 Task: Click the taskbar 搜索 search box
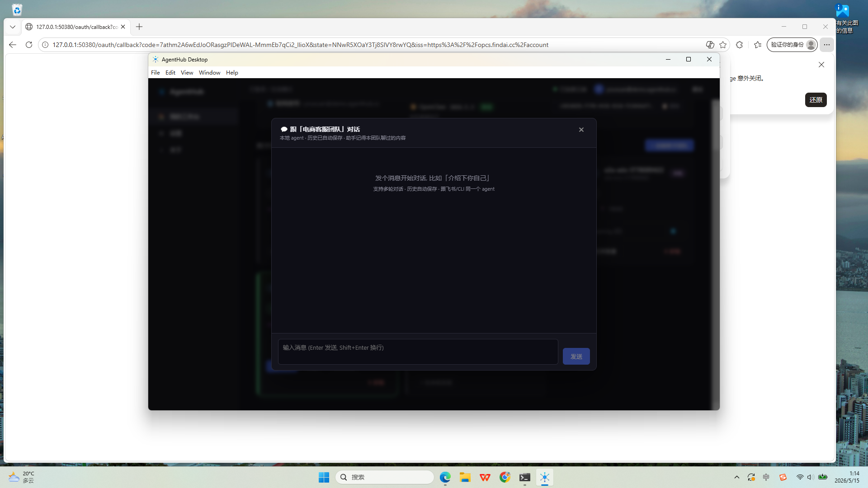385,477
